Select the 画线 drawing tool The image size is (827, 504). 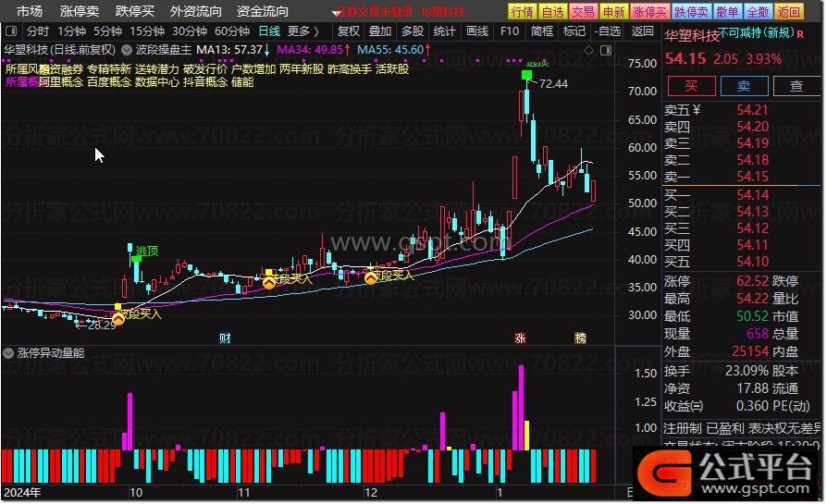(x=477, y=31)
